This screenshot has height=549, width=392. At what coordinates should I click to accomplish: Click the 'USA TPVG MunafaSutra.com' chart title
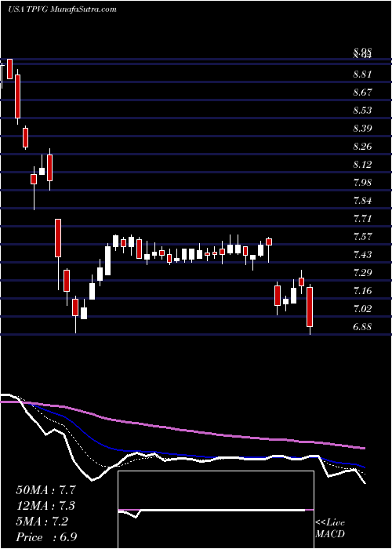click(62, 9)
